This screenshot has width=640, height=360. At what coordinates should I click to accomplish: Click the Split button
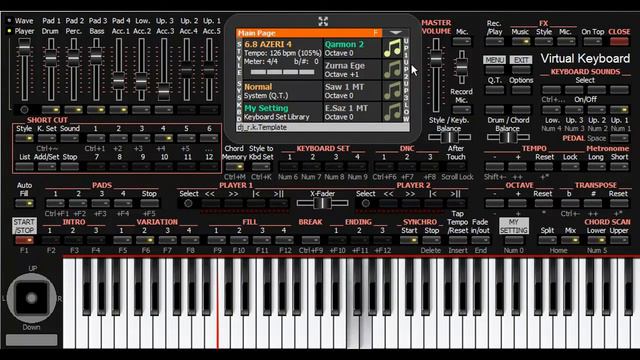547,240
